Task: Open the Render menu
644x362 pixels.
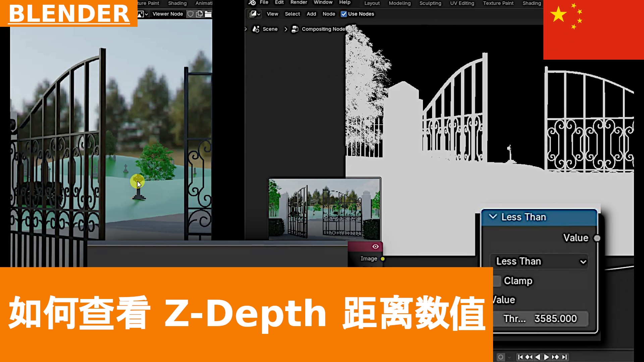Action: point(299,2)
